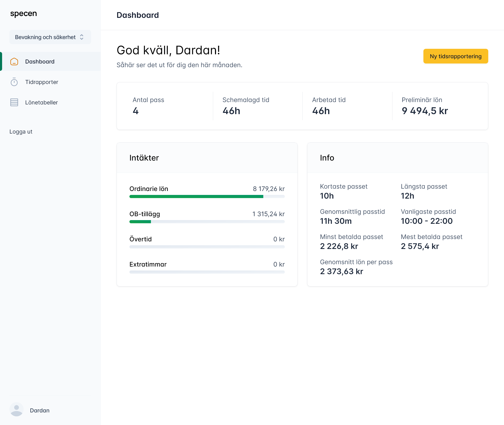Click the Dardan profile name
Image resolution: width=504 pixels, height=425 pixels.
pyautogui.click(x=40, y=410)
